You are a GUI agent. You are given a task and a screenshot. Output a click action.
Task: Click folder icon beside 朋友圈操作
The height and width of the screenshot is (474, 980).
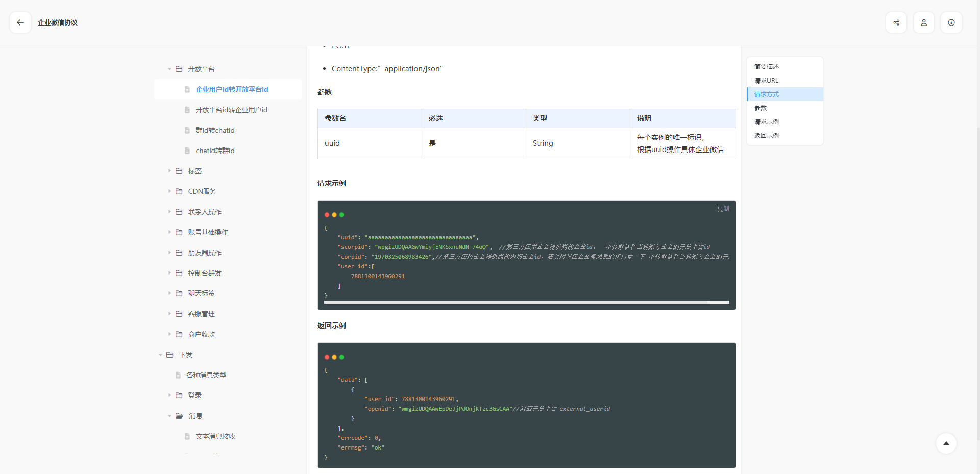pyautogui.click(x=179, y=253)
